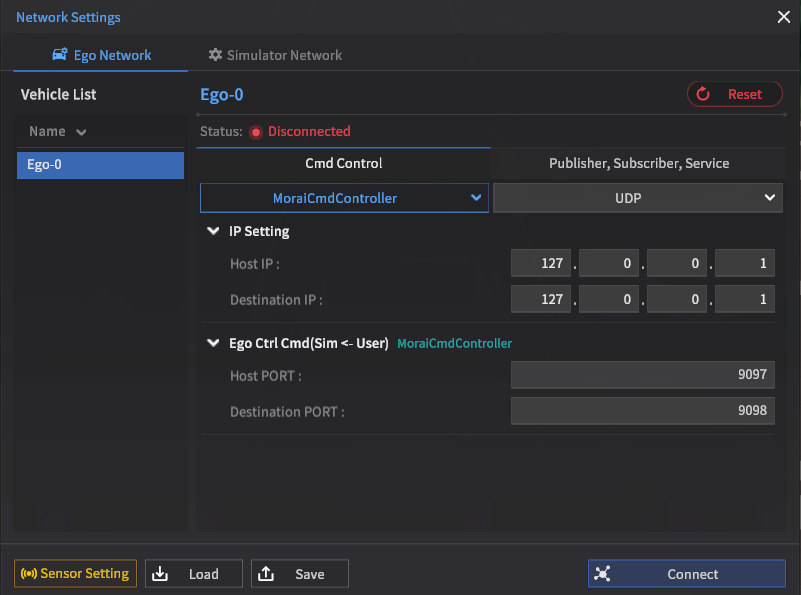The image size is (801, 595).
Task: Open the MoraiCmdController dropdown
Action: point(344,198)
